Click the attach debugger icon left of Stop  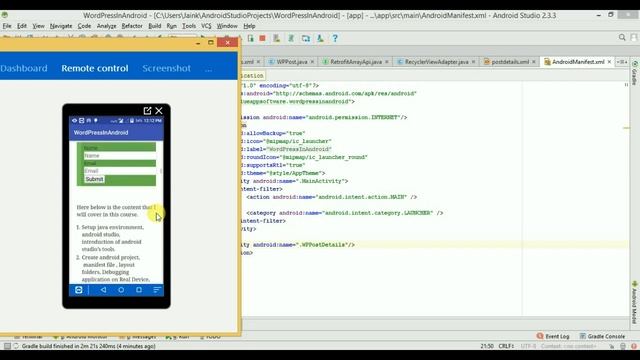pos(250,38)
